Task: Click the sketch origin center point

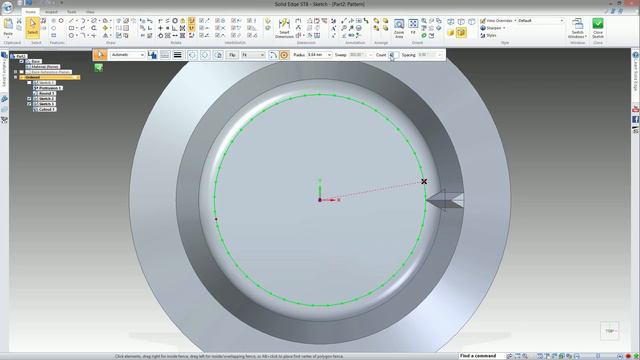Action: pyautogui.click(x=320, y=200)
